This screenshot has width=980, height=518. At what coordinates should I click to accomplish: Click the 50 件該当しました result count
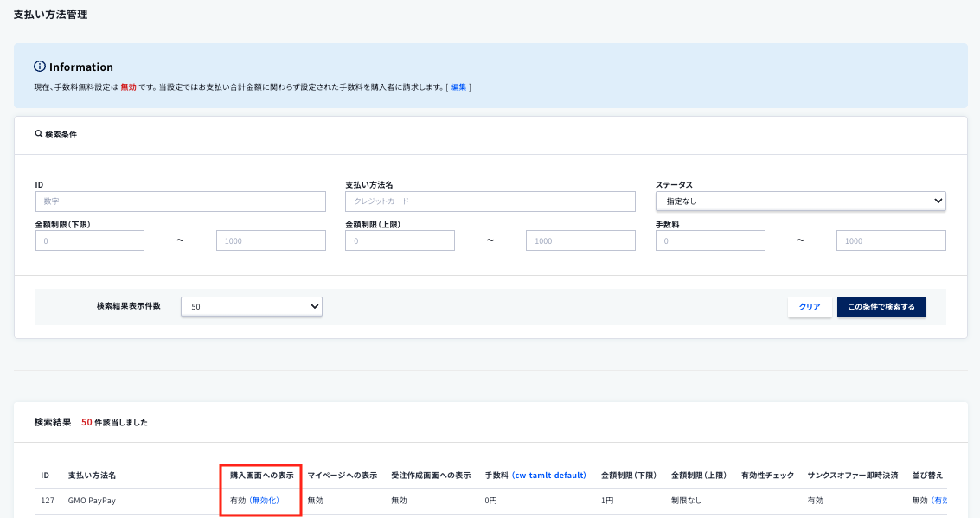point(114,422)
